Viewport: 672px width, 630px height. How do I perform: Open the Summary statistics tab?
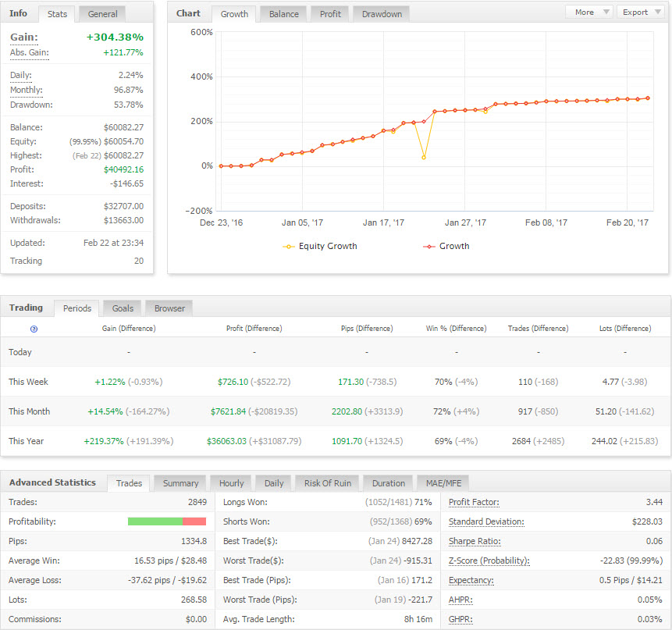coord(180,483)
